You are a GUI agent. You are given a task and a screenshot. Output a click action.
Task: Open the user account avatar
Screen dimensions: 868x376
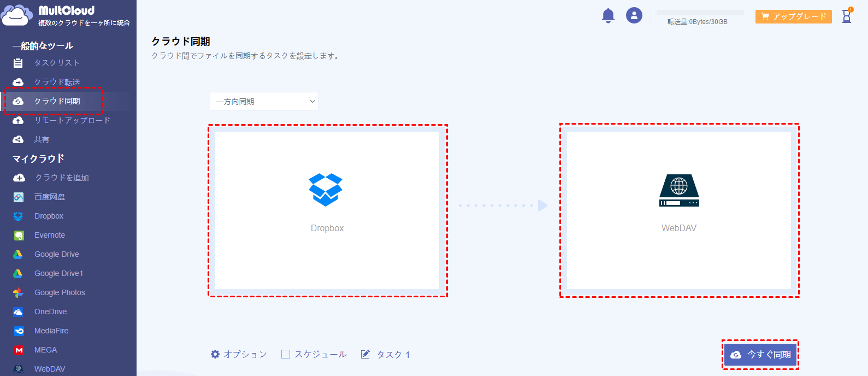tap(634, 15)
